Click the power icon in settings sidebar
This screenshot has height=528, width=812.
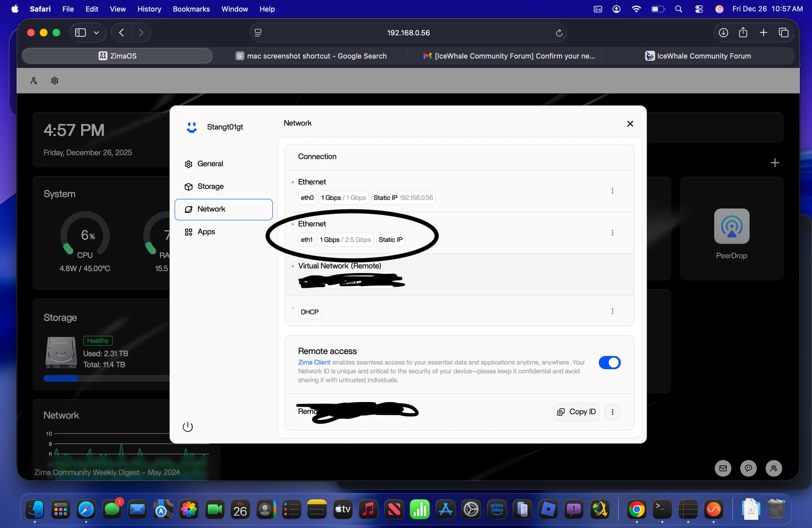pyautogui.click(x=188, y=427)
